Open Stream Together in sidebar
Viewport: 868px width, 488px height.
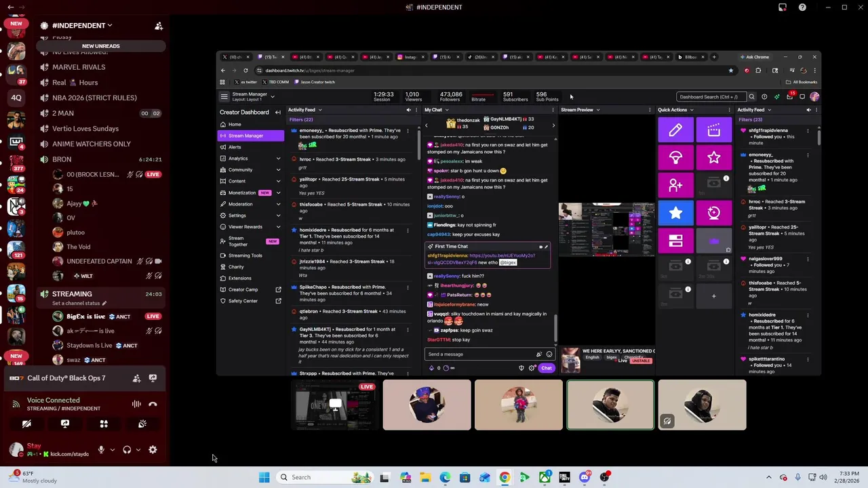click(x=250, y=241)
